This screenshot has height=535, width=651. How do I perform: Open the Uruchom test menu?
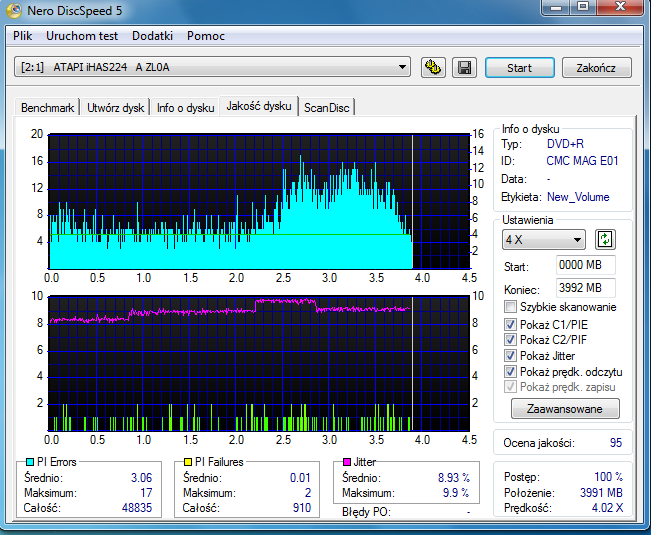pos(82,36)
